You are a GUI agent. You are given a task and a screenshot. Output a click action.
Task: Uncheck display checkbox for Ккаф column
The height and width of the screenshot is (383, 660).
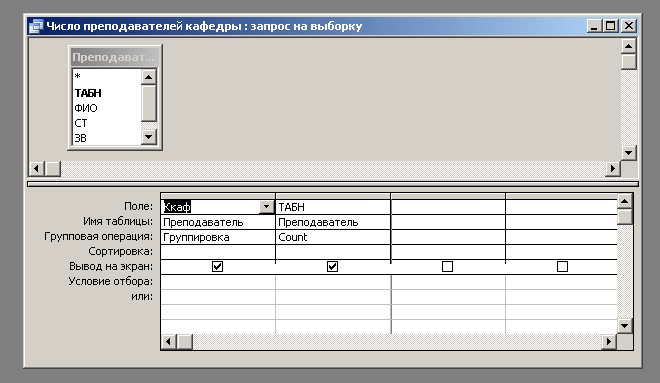218,266
